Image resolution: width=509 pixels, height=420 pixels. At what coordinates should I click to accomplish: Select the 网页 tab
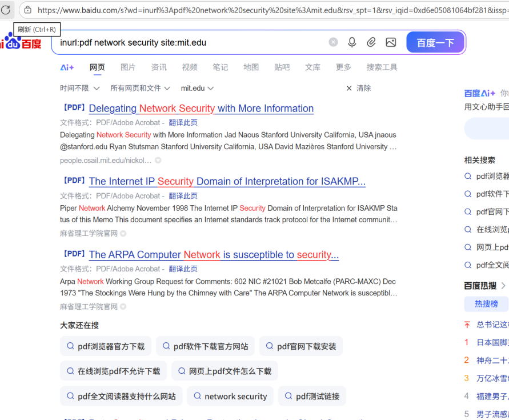(x=97, y=67)
